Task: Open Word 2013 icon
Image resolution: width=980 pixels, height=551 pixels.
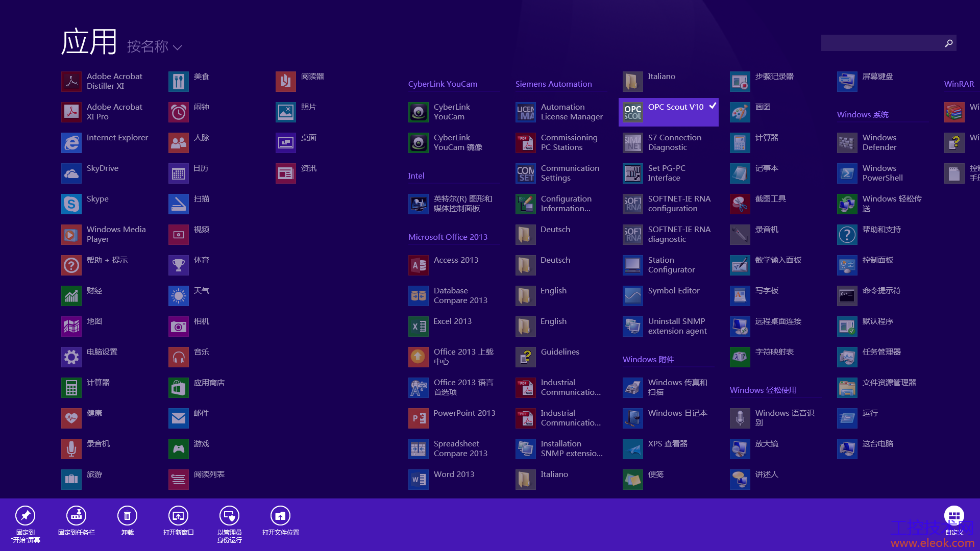Action: pos(419,480)
